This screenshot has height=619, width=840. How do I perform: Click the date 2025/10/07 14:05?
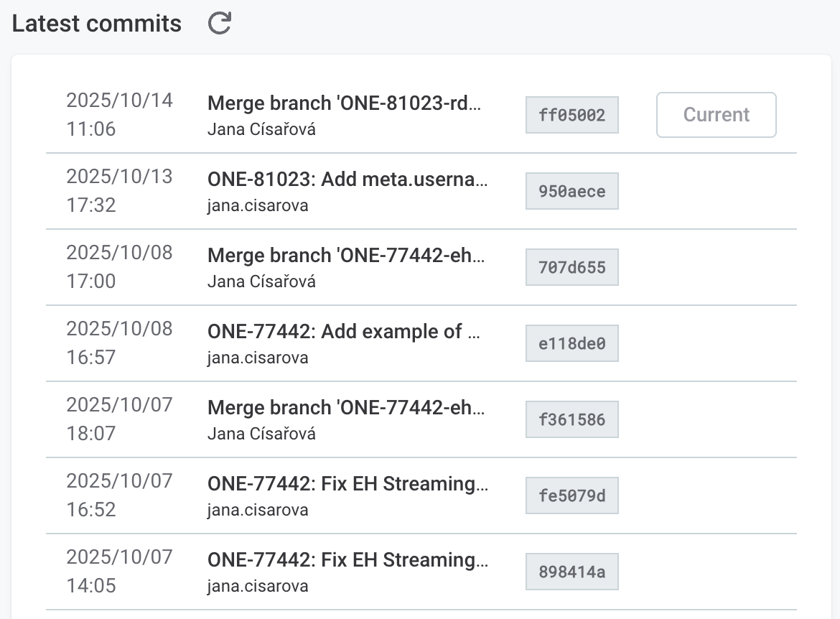(119, 571)
